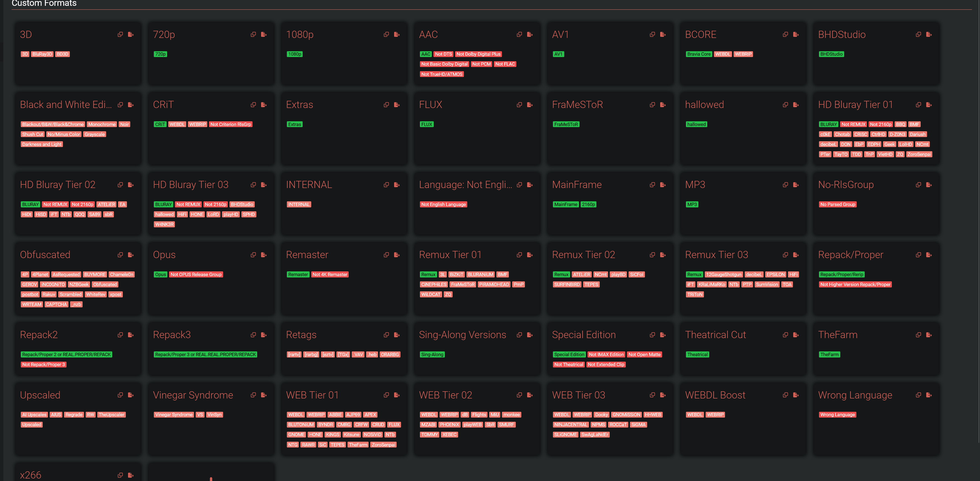Screen dimensions: 980x481
Task: Export the BHDStudio custom format
Action: pyautogui.click(x=929, y=35)
